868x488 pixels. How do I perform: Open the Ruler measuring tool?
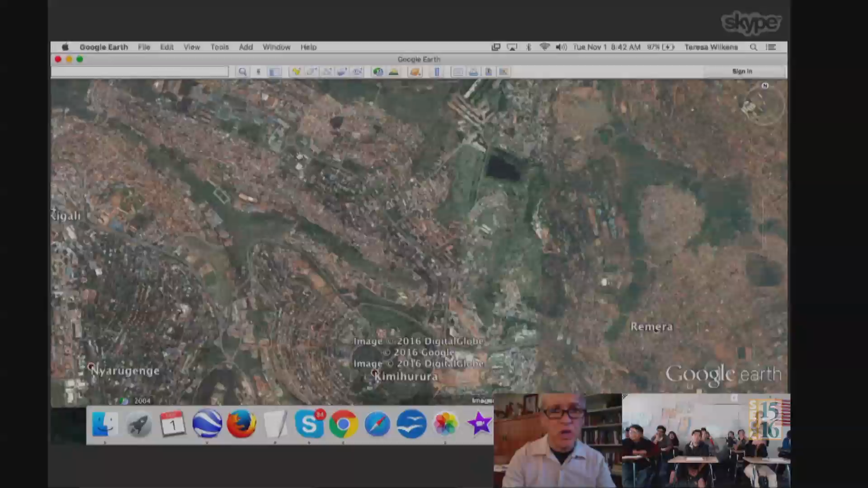pos(437,72)
